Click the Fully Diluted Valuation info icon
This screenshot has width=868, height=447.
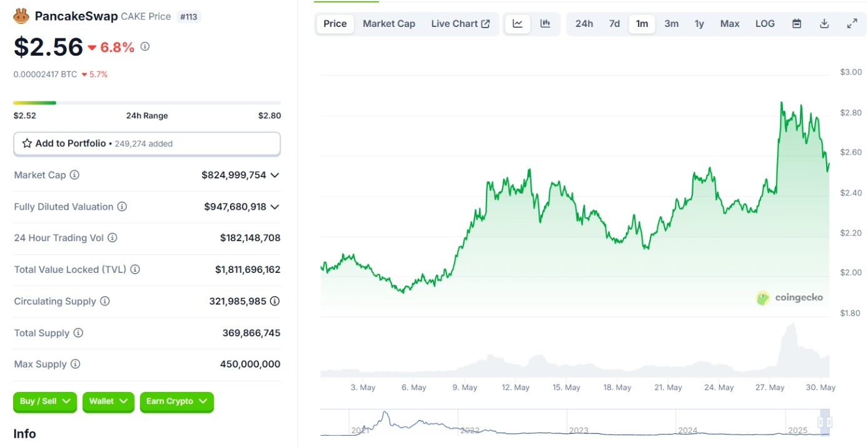tap(122, 207)
